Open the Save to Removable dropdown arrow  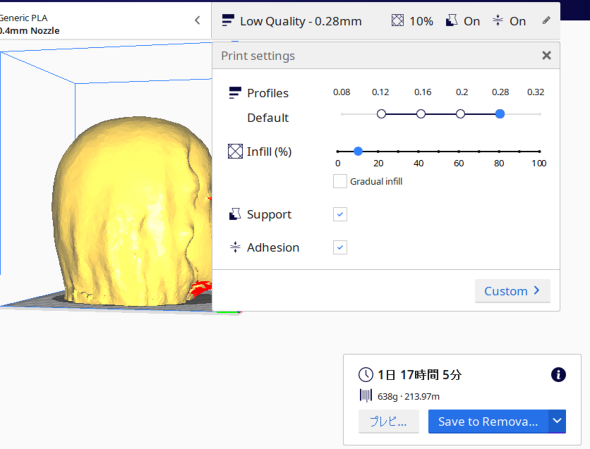(557, 421)
